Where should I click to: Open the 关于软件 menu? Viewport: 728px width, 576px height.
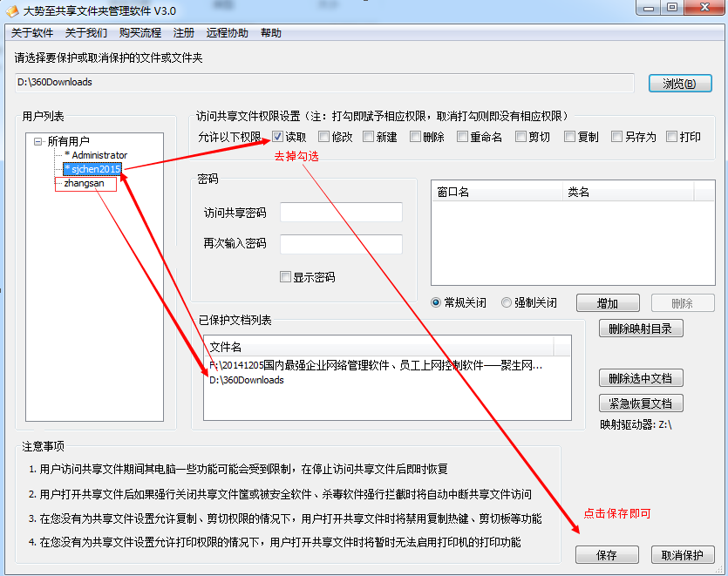[32, 33]
